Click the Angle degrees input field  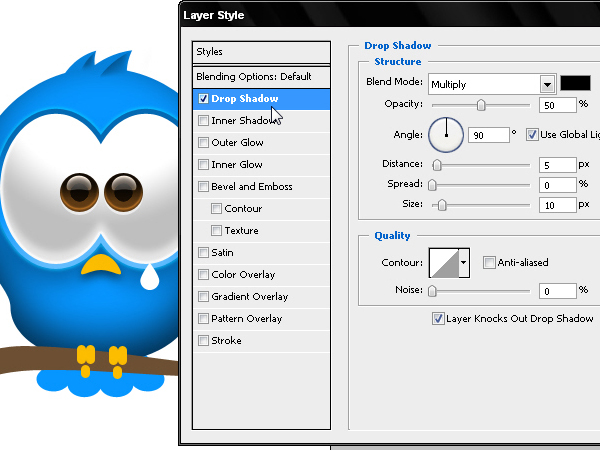489,135
